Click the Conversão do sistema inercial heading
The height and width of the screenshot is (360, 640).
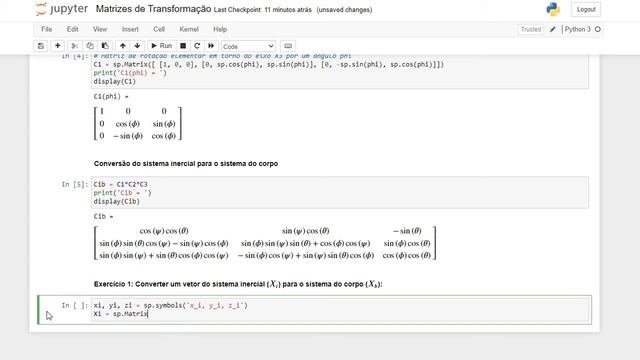point(186,164)
